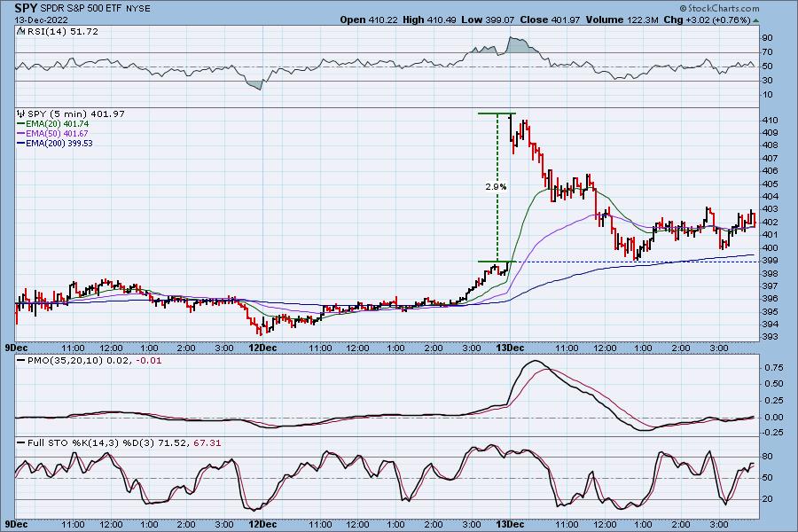
Task: Click the green EMA(20) legend line swatch
Action: pyautogui.click(x=21, y=124)
